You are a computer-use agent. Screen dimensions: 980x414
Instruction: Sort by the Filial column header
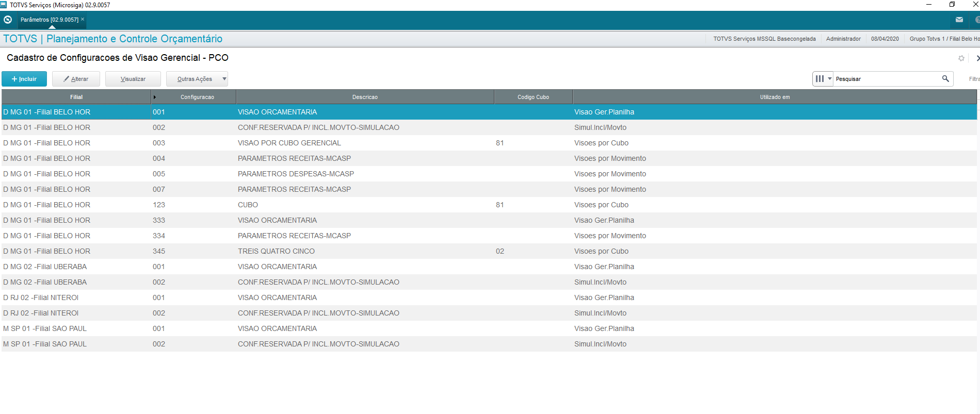[76, 97]
